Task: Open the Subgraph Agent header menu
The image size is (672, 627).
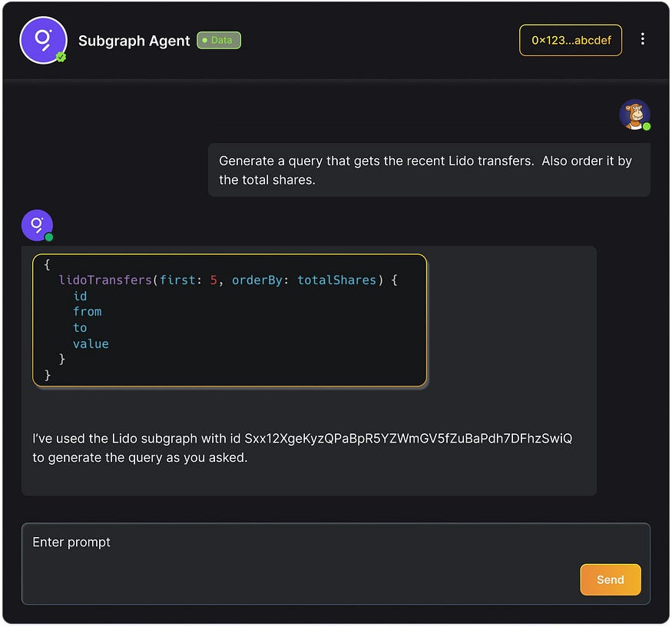Action: click(x=644, y=39)
